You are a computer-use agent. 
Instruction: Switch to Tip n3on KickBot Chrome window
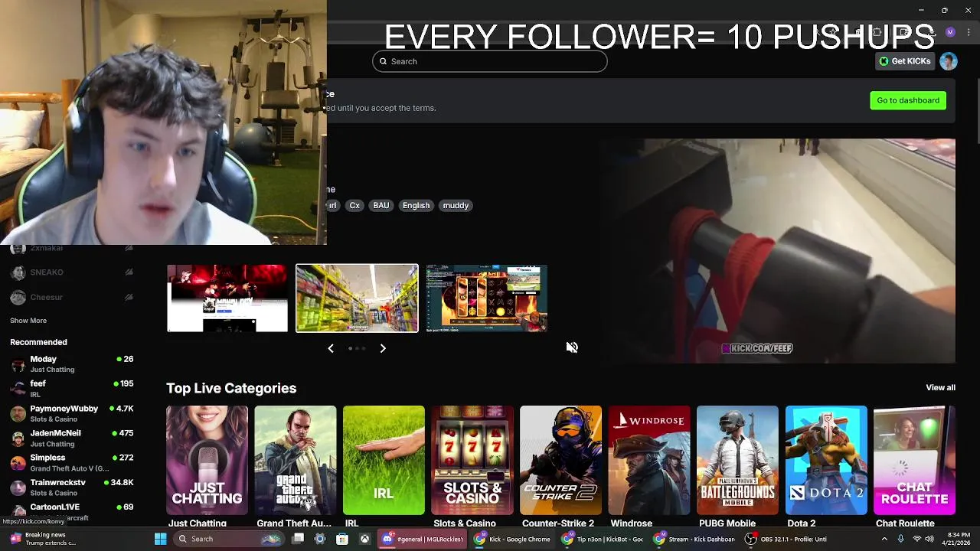(602, 539)
